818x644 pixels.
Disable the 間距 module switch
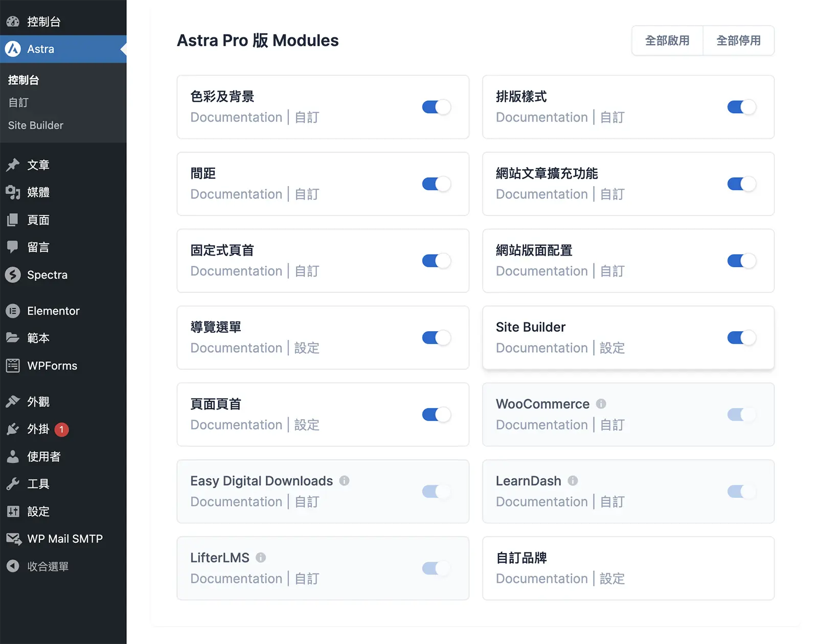(x=436, y=184)
